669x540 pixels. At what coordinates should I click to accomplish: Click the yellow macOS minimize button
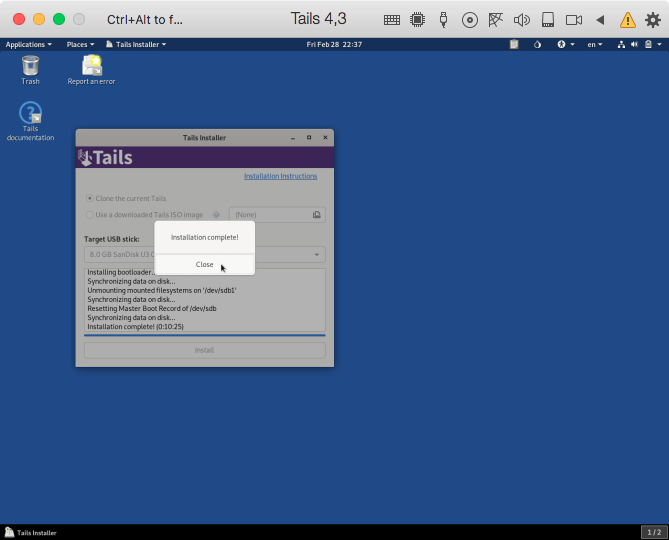coord(39,19)
